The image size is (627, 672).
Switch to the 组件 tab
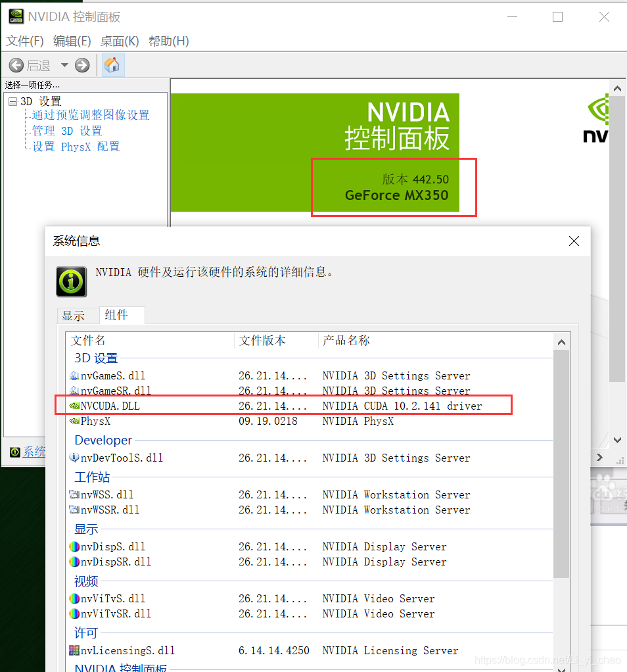[122, 315]
